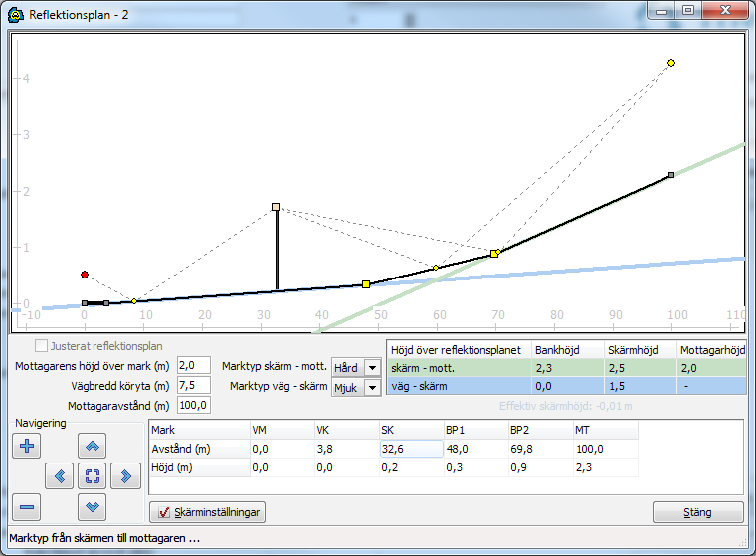
Task: Minimize the Reflektionsplan - 2 window
Action: [661, 11]
